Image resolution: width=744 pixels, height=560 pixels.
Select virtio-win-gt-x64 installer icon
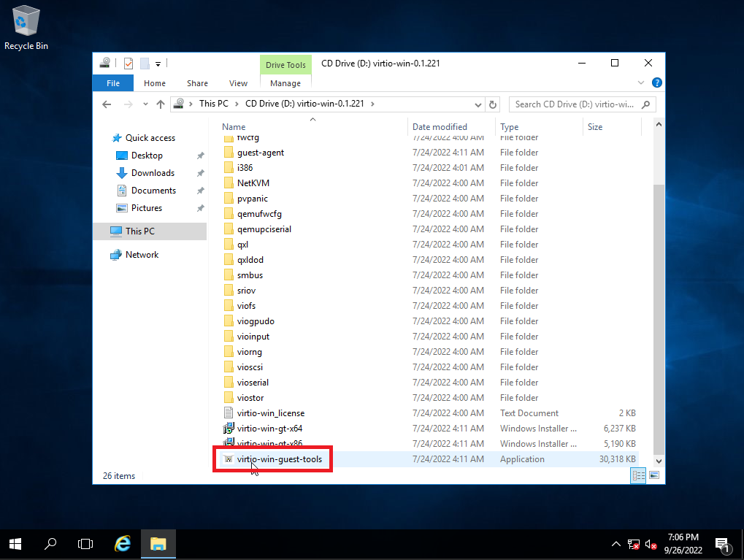(229, 428)
